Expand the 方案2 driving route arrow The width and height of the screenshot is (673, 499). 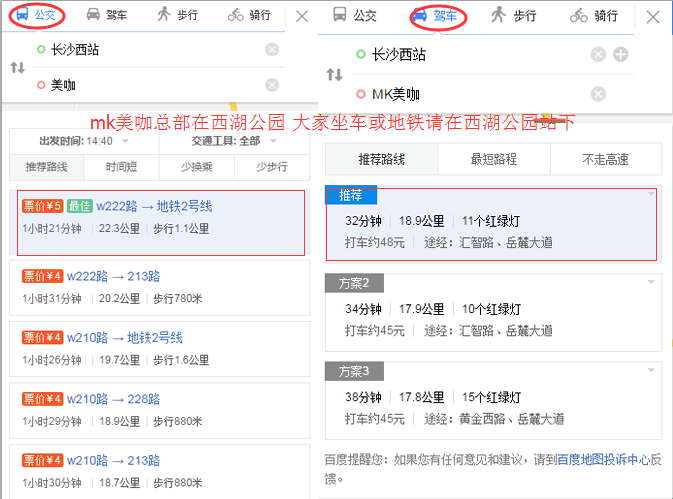[x=651, y=282]
